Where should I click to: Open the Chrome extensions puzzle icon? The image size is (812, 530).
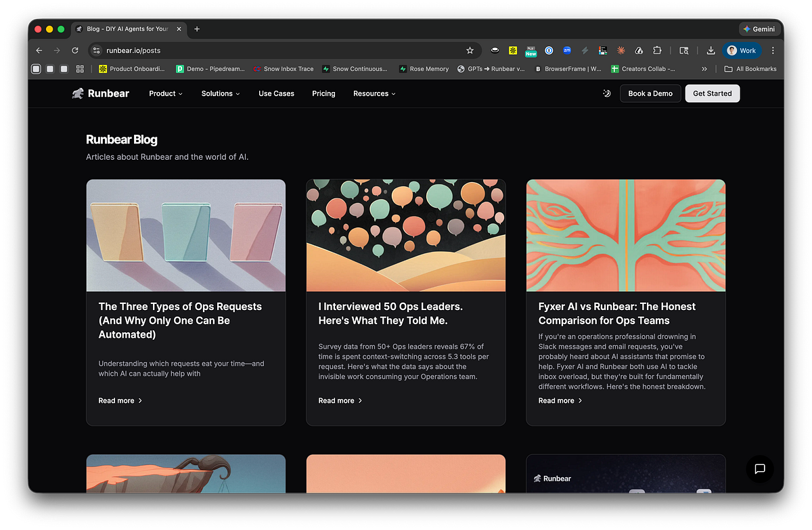(x=657, y=50)
